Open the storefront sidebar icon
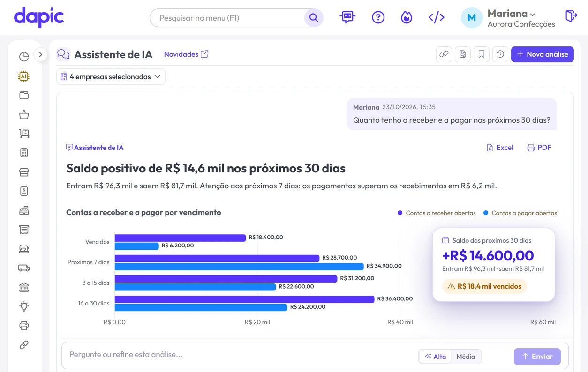This screenshot has width=588, height=372. pyautogui.click(x=24, y=172)
